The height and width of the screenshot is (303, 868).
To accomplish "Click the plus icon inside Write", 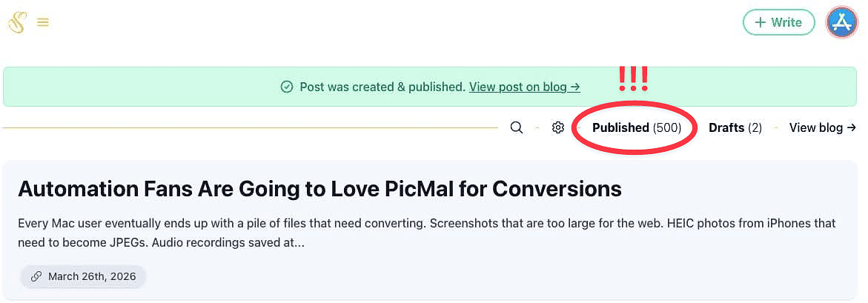I will click(x=760, y=22).
